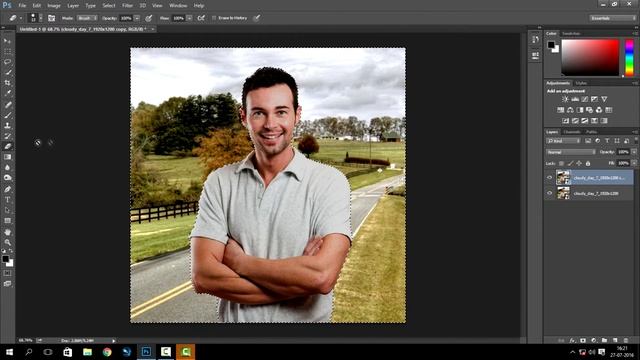Add an Invert adjustment
The width and height of the screenshot is (640, 360).
point(565,121)
